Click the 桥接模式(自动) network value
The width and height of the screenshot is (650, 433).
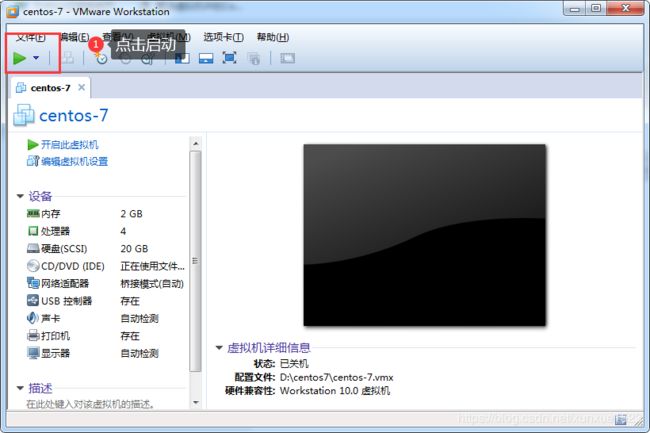click(152, 283)
